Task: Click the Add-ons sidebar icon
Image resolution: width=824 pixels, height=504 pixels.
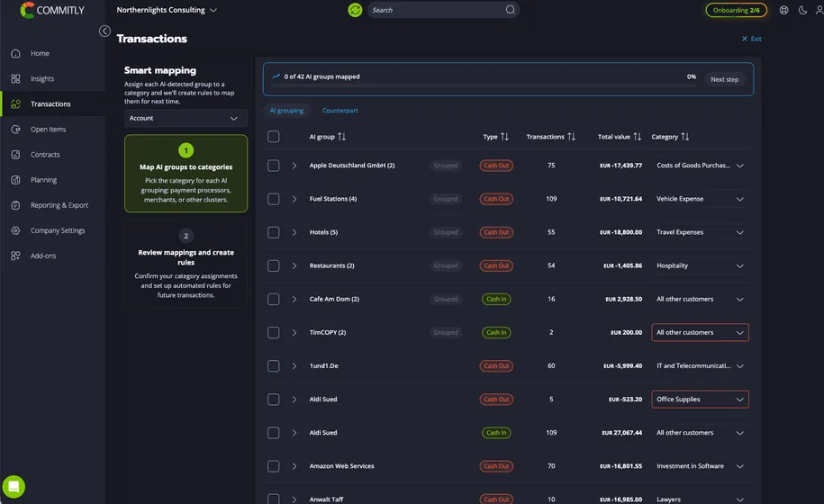Action: (x=16, y=256)
